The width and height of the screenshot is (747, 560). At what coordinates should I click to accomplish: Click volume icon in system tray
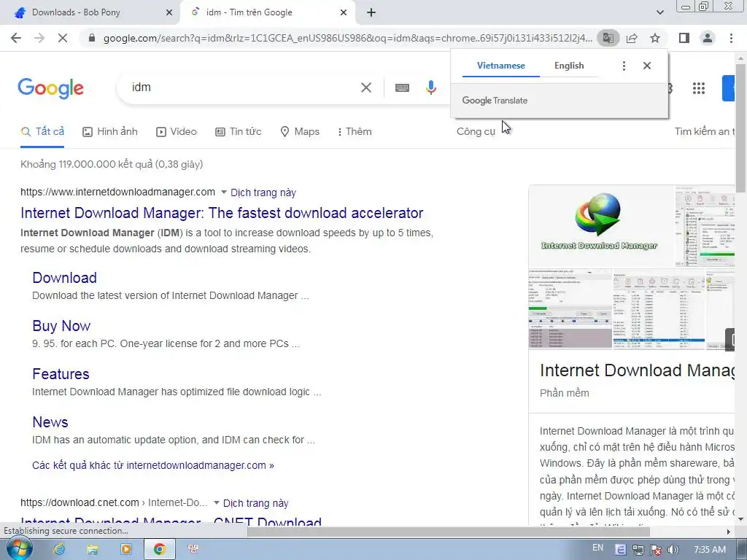tap(673, 550)
